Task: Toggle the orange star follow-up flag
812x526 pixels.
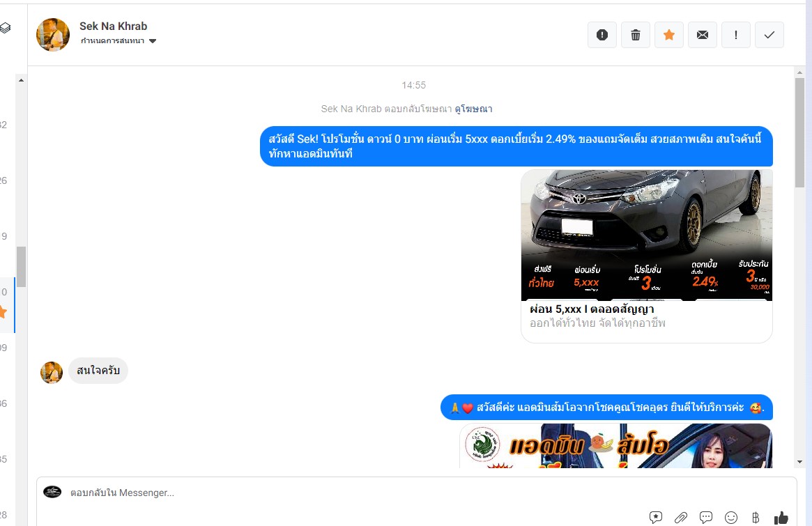Action: point(669,35)
